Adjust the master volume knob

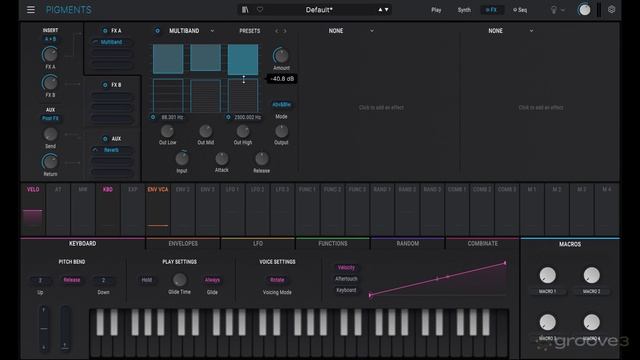[584, 10]
